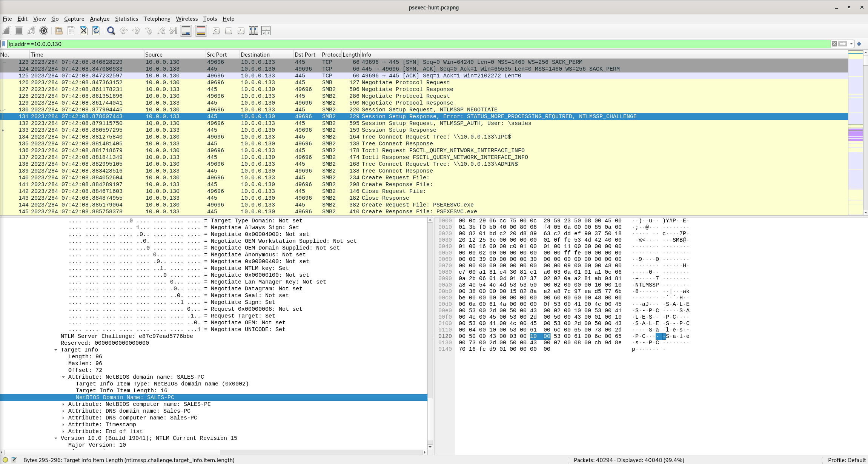Close this capture file
Viewport: 868px width, 464px height.
(84, 31)
